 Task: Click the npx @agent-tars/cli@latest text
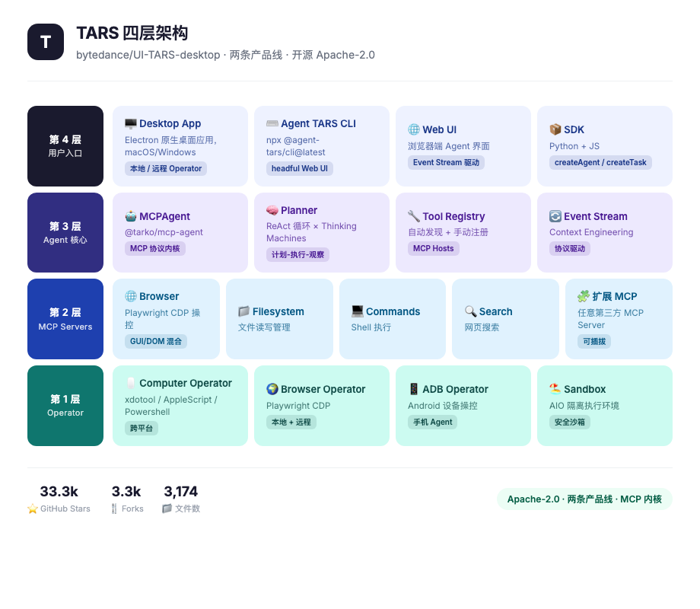point(296,147)
